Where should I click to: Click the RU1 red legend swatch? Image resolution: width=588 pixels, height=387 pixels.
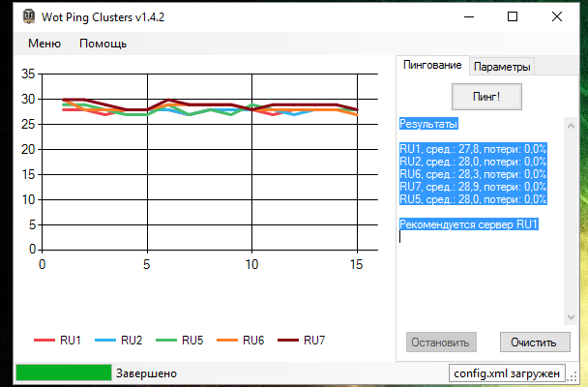(44, 341)
